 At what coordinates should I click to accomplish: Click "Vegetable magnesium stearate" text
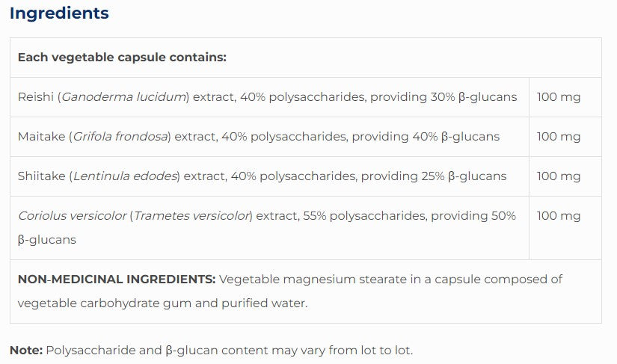point(299,280)
